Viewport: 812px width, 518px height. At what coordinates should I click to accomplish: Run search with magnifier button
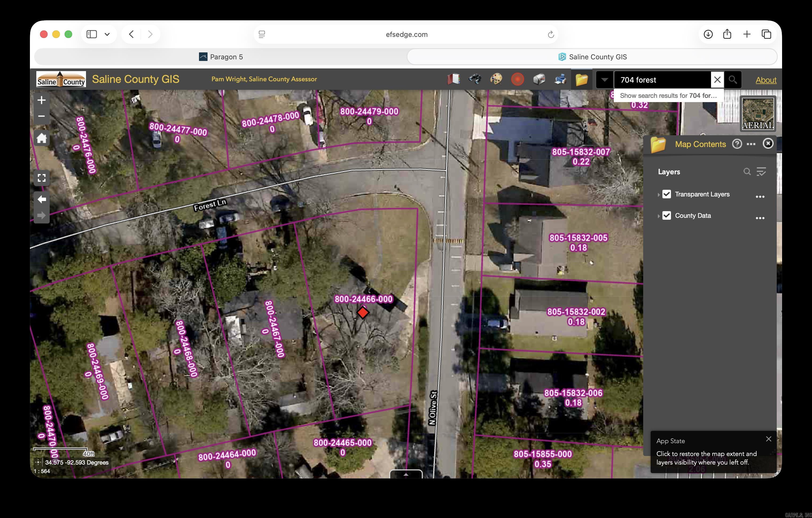(732, 80)
